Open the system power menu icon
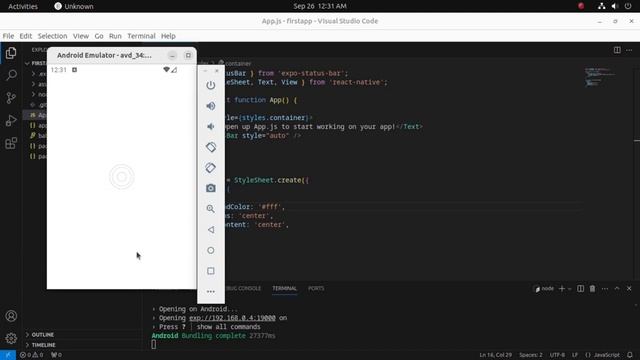 tap(628, 6)
